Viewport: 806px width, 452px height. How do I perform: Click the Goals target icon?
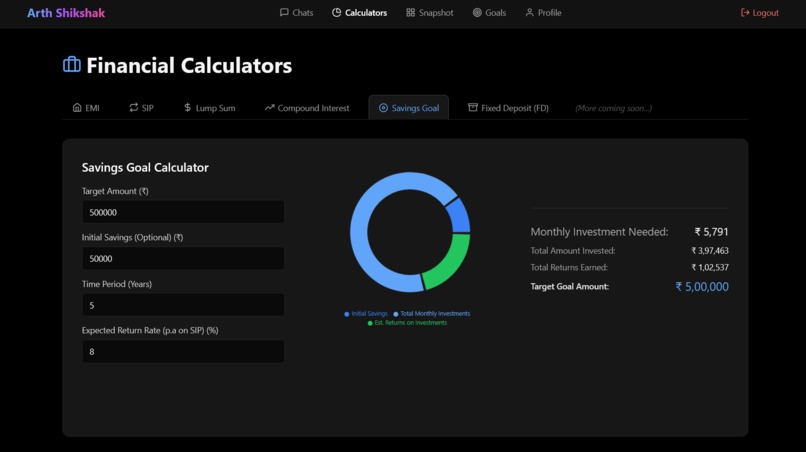(477, 12)
